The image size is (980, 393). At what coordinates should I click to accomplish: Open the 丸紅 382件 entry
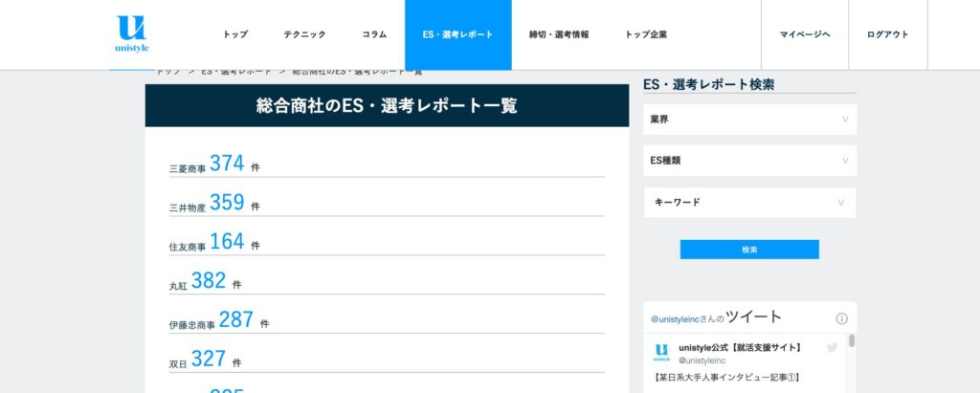coord(387,281)
